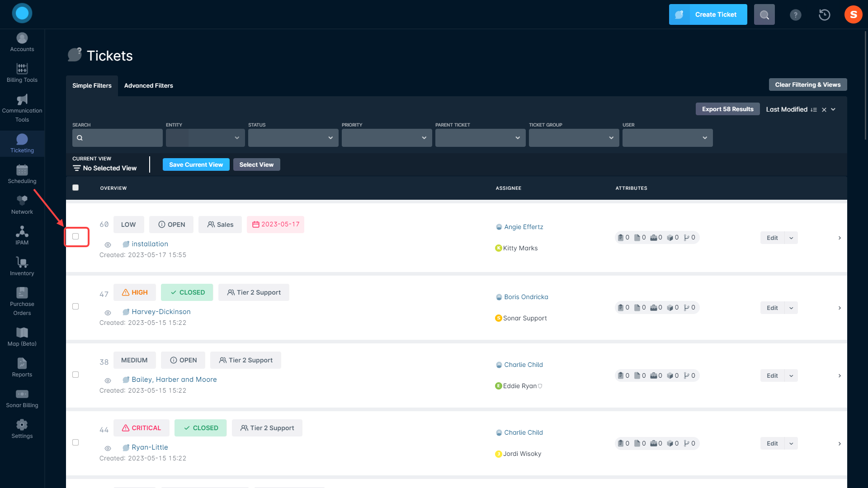Click Export 58 Results button
This screenshot has height=488, width=868.
click(727, 109)
